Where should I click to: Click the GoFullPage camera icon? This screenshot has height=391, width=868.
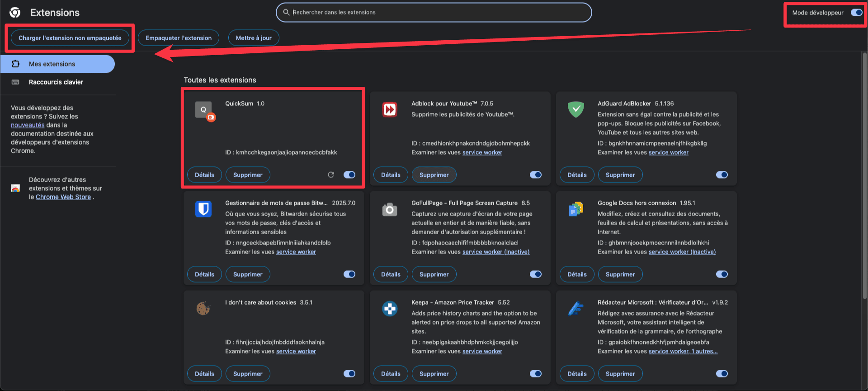point(390,209)
